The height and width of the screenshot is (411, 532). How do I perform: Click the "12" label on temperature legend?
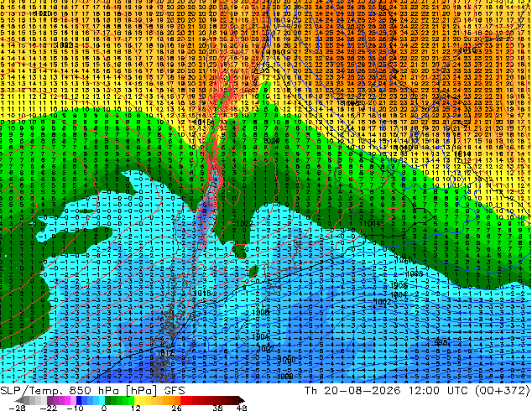(x=136, y=408)
